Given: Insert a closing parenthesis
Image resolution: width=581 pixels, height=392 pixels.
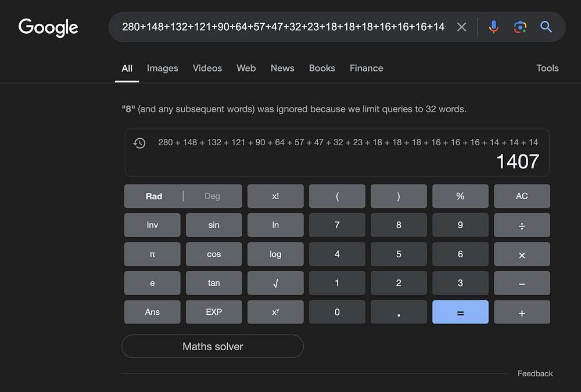Looking at the screenshot, I should tap(399, 196).
